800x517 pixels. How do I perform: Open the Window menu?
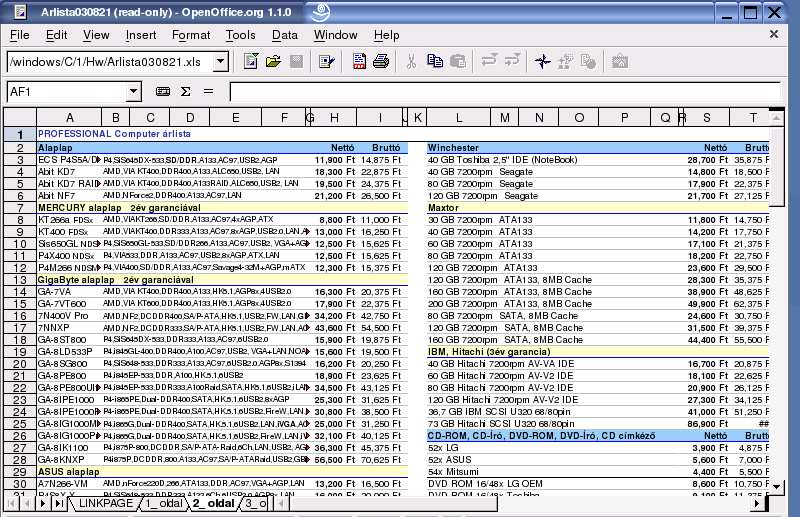click(x=335, y=35)
